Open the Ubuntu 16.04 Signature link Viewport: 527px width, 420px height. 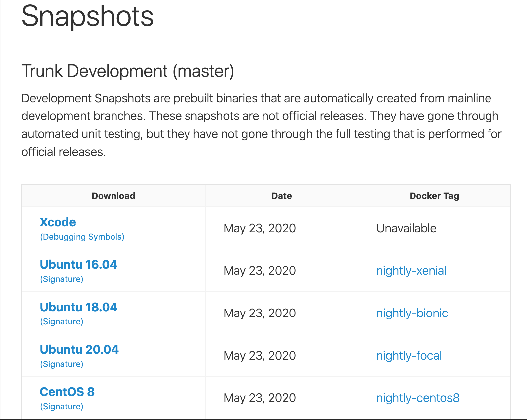pos(61,279)
